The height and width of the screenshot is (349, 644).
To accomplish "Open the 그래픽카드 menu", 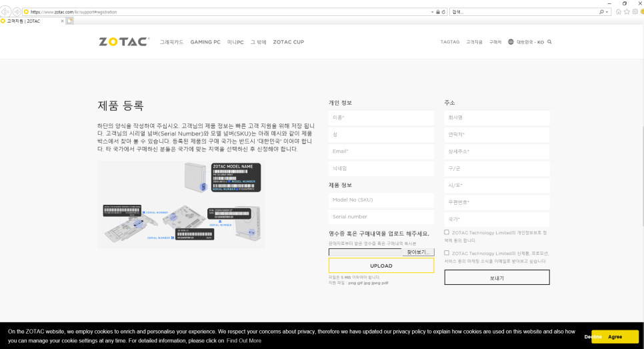I will 172,42.
